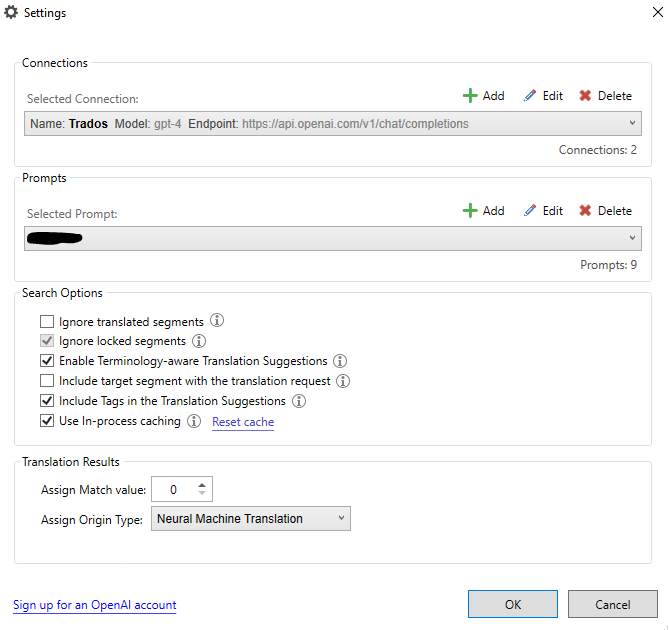Open the Selected Connection dropdown
The height and width of the screenshot is (630, 669).
tap(333, 124)
